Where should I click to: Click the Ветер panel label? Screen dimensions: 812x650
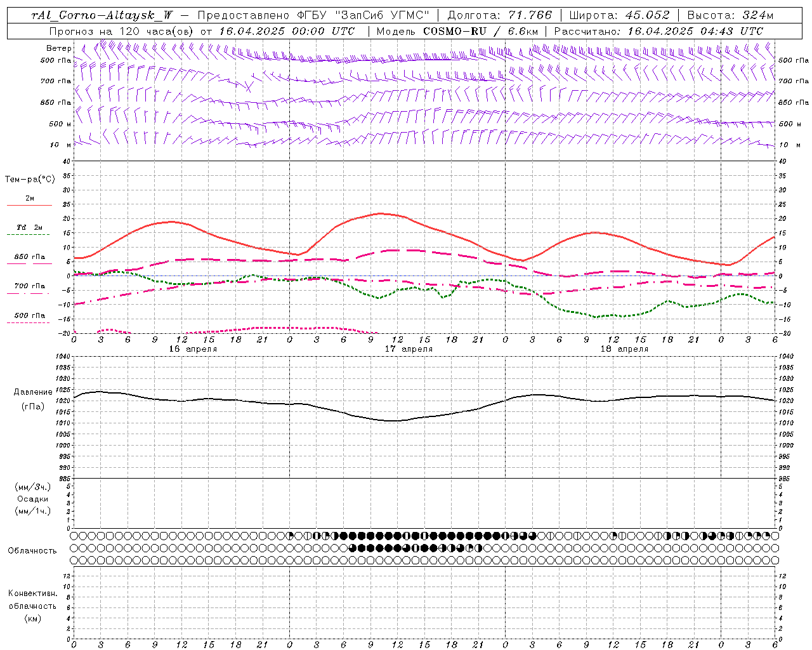click(x=59, y=48)
